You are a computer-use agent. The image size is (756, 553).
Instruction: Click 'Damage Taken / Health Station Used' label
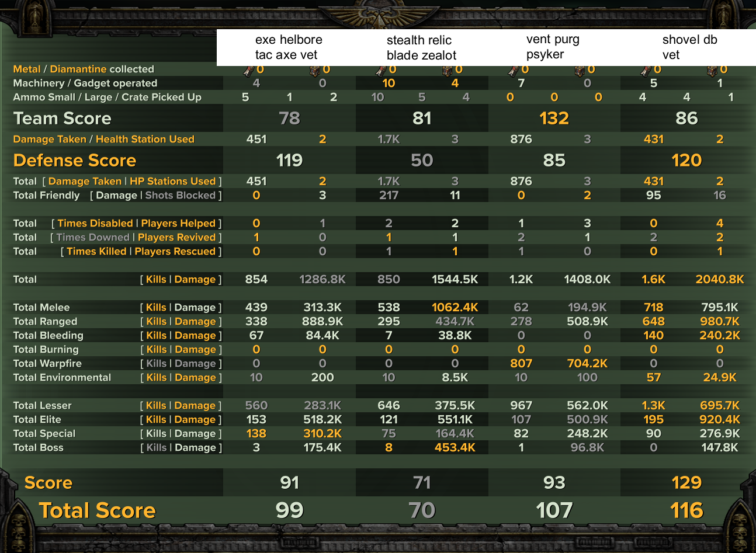click(x=104, y=139)
